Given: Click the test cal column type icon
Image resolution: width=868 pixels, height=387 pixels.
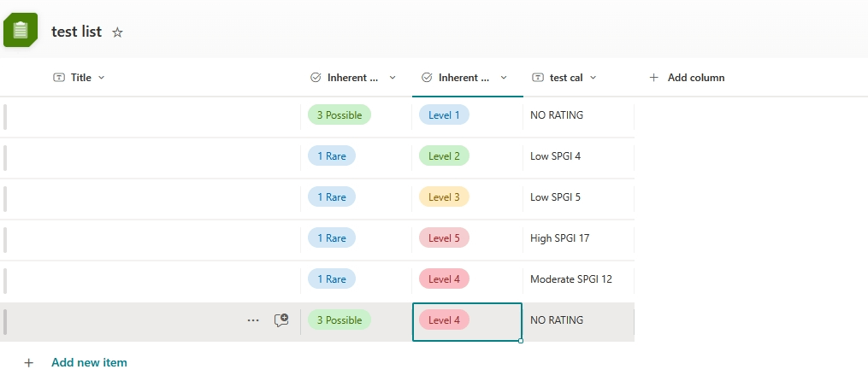Looking at the screenshot, I should coord(538,78).
